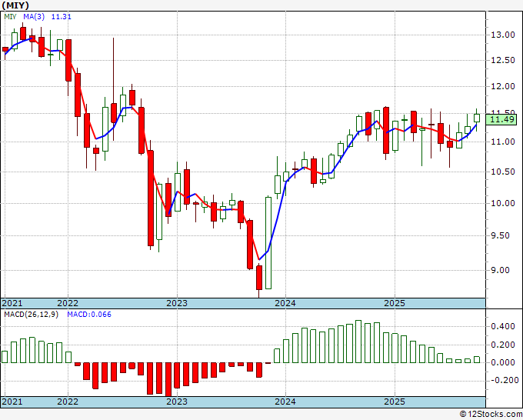Open the 12Stocks.com copyright link
Screen dimensions: 523x420
[x=491, y=415]
